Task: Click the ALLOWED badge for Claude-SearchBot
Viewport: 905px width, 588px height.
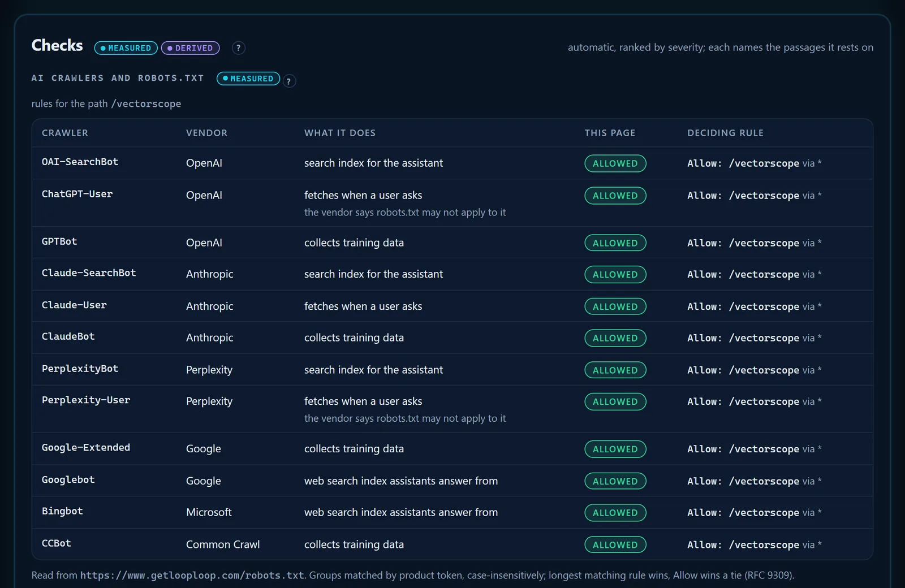Action: pyautogui.click(x=615, y=275)
